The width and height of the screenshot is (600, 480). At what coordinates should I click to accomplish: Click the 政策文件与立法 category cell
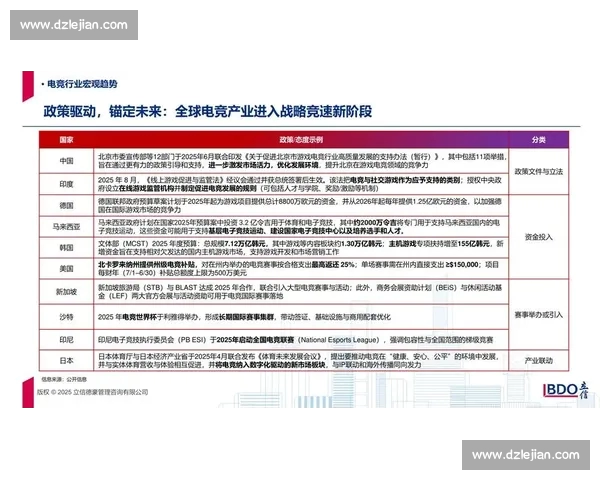(x=538, y=171)
